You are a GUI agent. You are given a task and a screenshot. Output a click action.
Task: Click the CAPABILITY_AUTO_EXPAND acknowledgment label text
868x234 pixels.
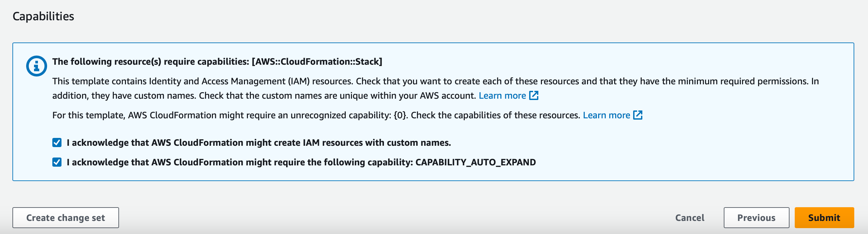301,162
